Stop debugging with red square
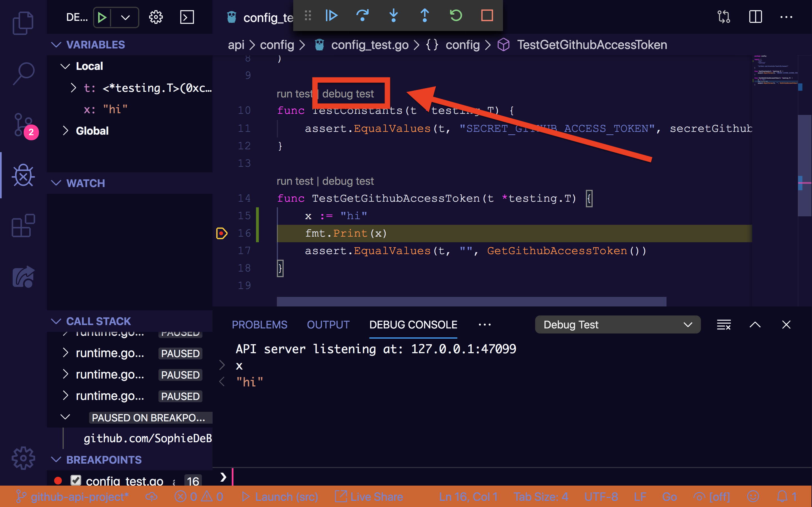The height and width of the screenshot is (507, 812). [x=487, y=15]
